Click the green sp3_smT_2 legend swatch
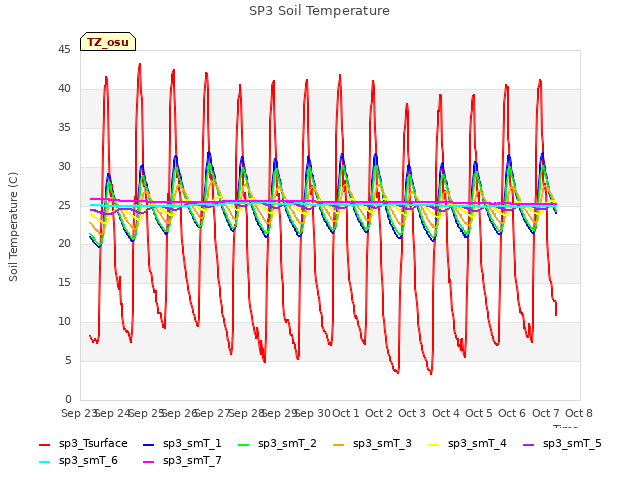 (244, 444)
